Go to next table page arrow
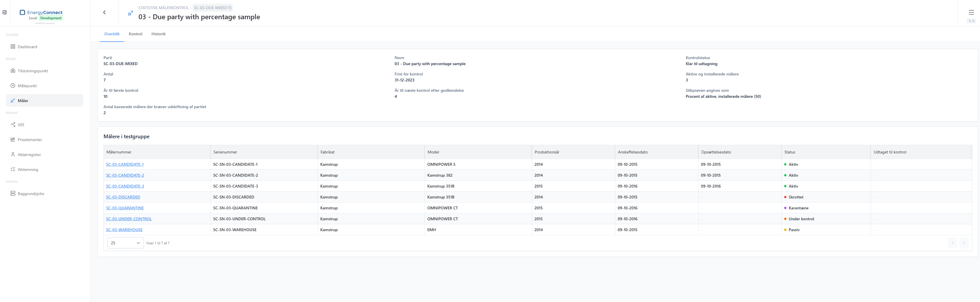This screenshot has height=302, width=980. [964, 243]
